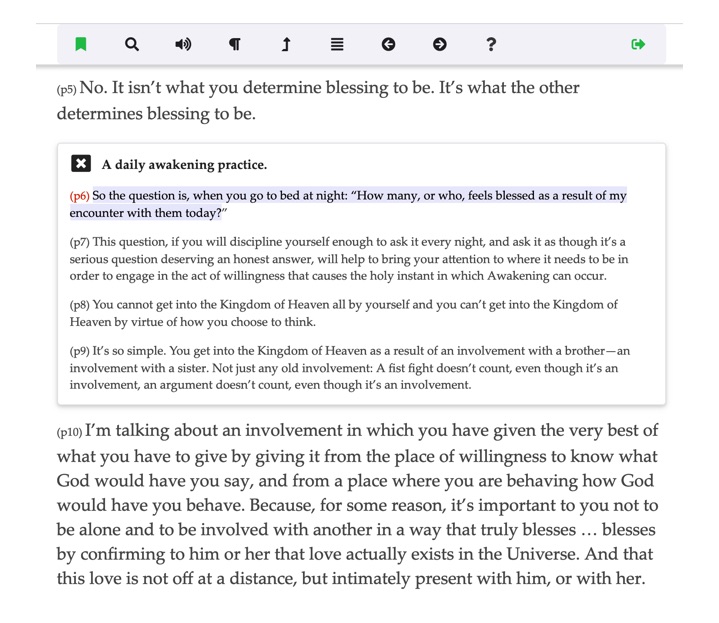The width and height of the screenshot is (719, 623).
Task: Open search with magnifying glass icon
Action: coord(132,44)
